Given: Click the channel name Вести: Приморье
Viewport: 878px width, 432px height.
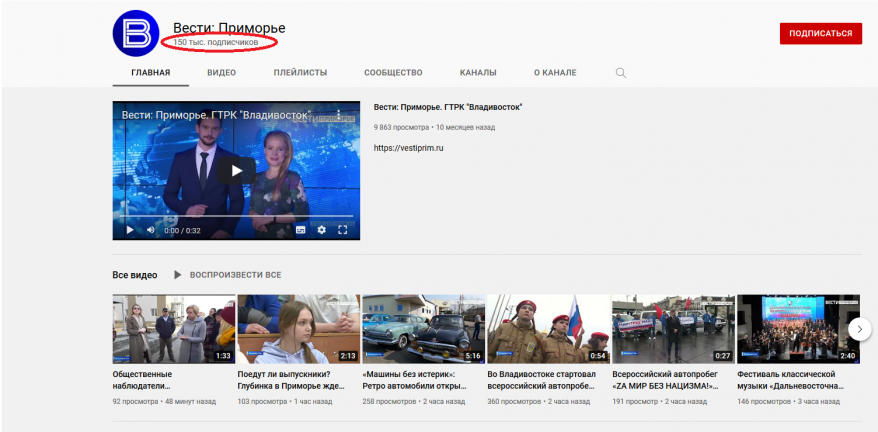Looking at the screenshot, I should point(229,28).
